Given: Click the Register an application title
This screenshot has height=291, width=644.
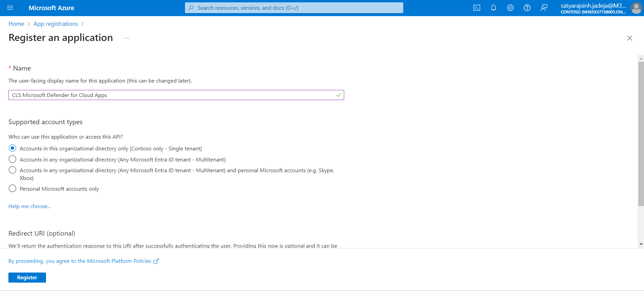Looking at the screenshot, I should pos(61,38).
